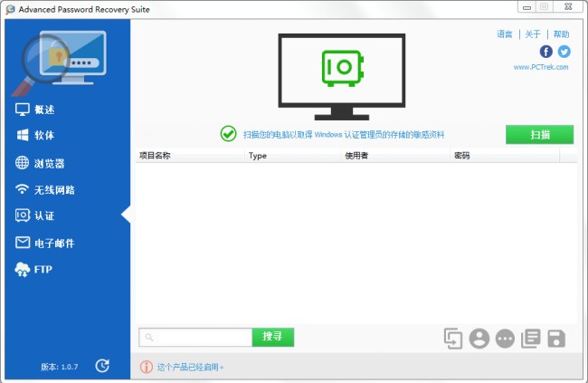Click the globe icon beside 浏览器

22,163
